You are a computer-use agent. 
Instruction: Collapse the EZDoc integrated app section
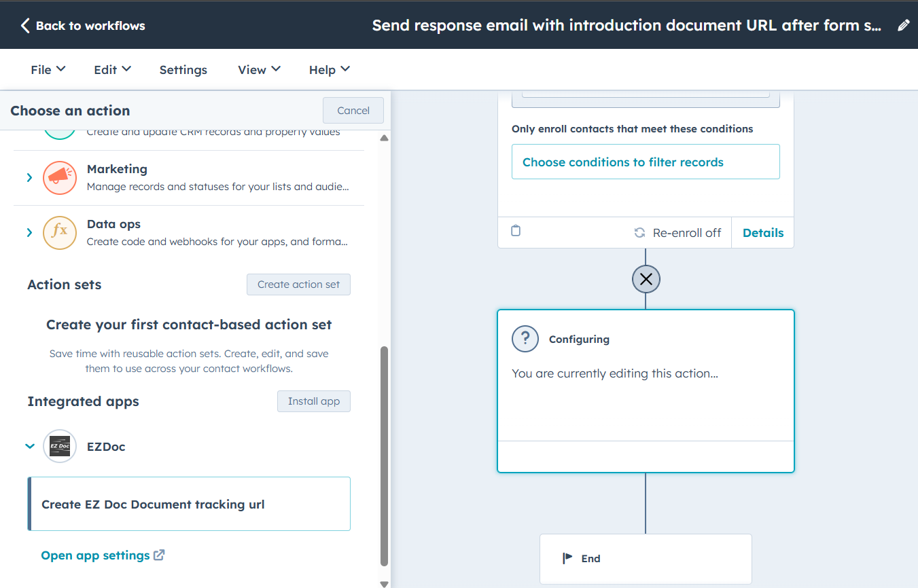[30, 447]
